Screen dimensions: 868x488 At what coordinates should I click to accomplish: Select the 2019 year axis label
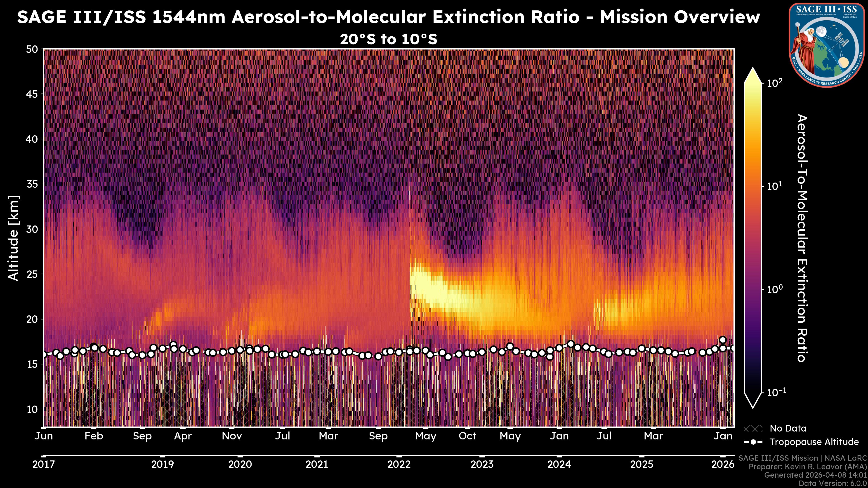click(163, 465)
